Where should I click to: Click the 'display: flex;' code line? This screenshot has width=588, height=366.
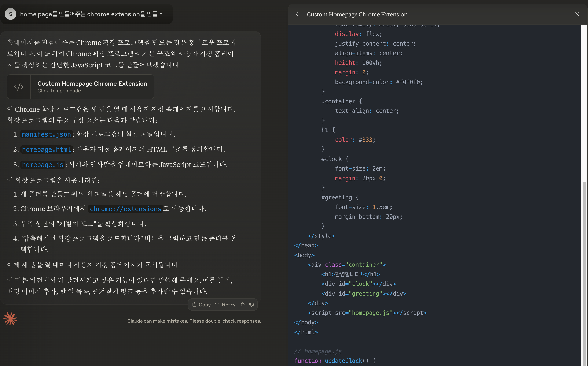(358, 34)
